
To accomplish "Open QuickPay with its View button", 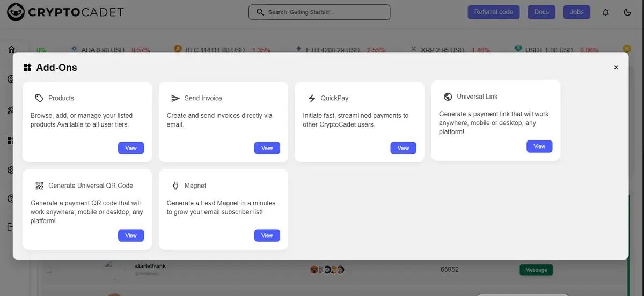I will (403, 148).
